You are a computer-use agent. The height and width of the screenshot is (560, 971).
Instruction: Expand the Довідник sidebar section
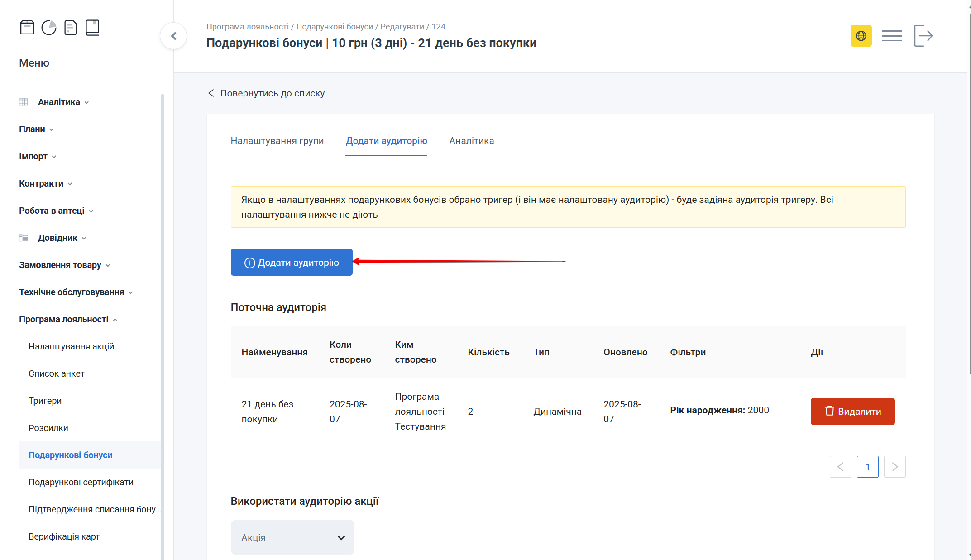[57, 238]
